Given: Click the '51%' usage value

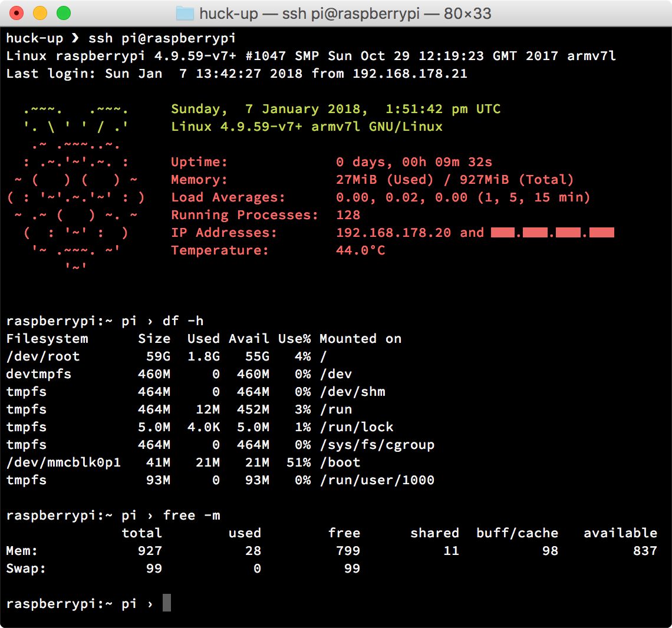Looking at the screenshot, I should (x=299, y=462).
